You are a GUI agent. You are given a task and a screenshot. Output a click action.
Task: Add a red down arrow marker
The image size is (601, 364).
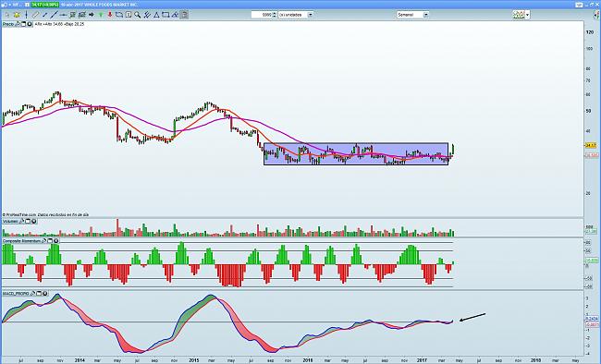110,15
